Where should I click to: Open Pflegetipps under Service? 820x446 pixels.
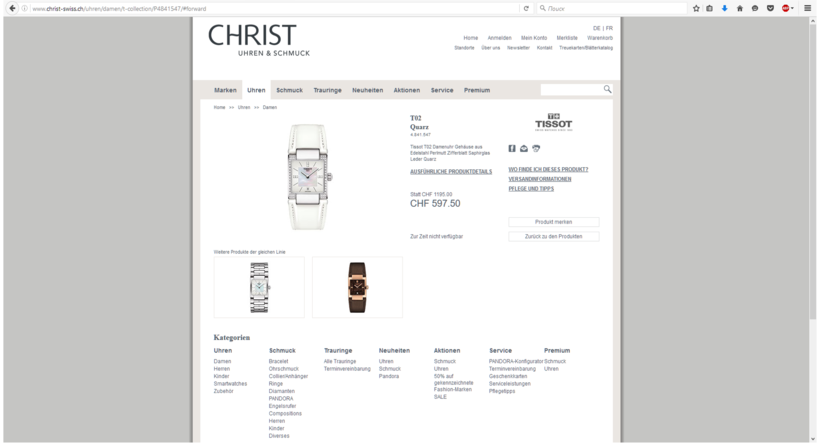click(502, 392)
